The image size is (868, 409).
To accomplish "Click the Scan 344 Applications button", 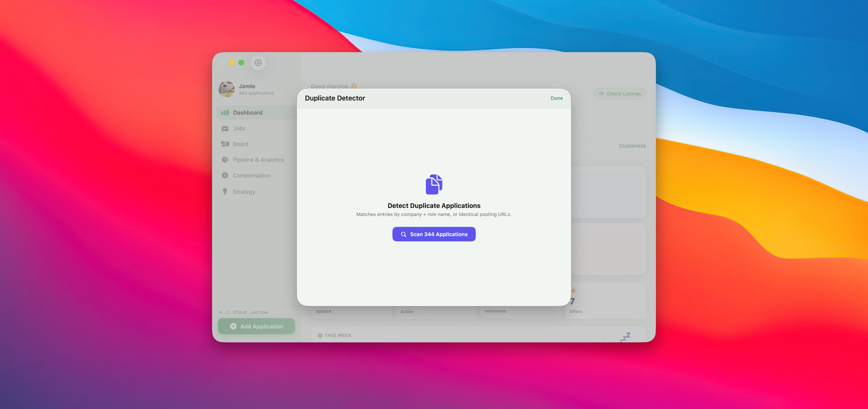I will (434, 234).
